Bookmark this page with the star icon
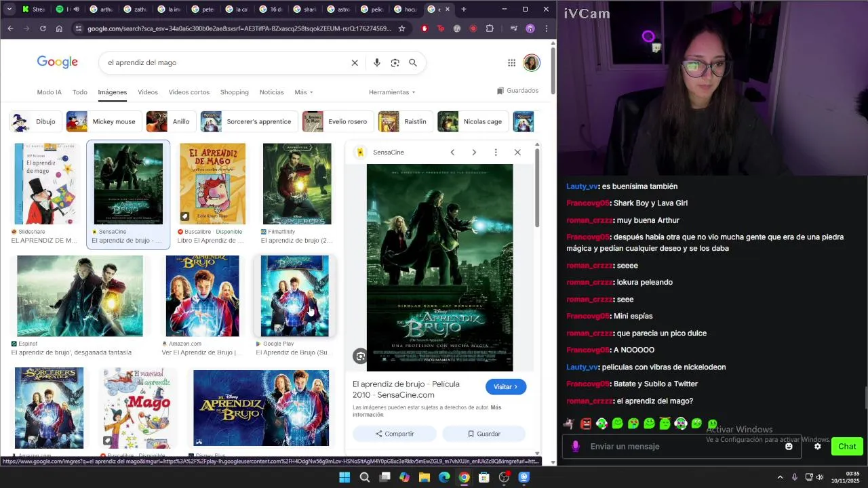Viewport: 868px width, 488px height. [x=401, y=28]
